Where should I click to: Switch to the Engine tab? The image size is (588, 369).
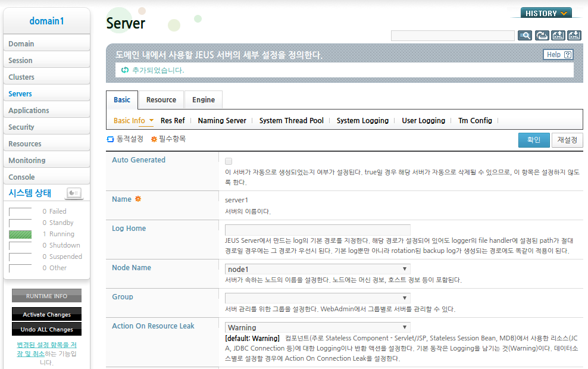(204, 100)
